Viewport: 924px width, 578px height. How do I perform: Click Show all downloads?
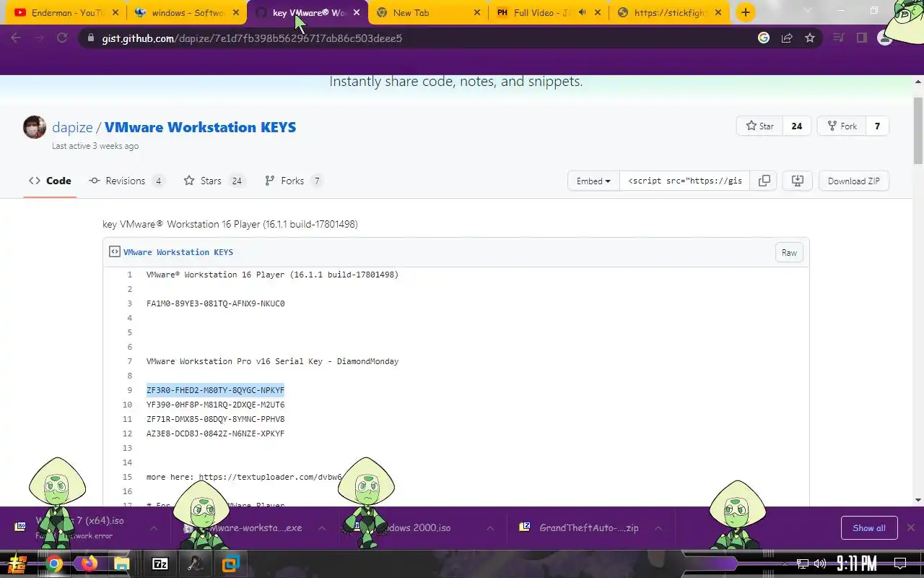click(x=869, y=528)
